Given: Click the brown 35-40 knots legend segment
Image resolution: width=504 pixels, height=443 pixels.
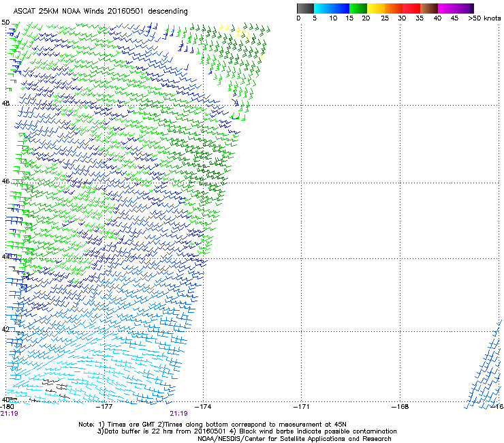Looking at the screenshot, I should click(x=429, y=8).
